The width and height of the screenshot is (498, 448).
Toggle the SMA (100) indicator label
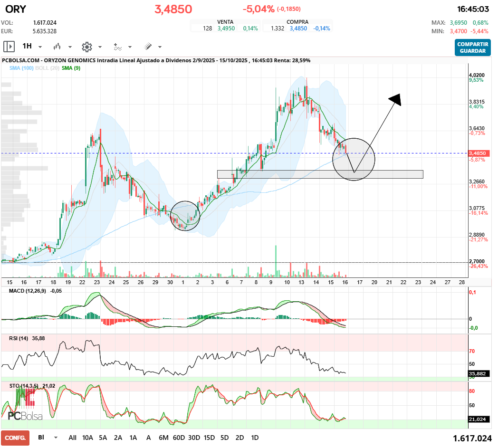pos(21,68)
